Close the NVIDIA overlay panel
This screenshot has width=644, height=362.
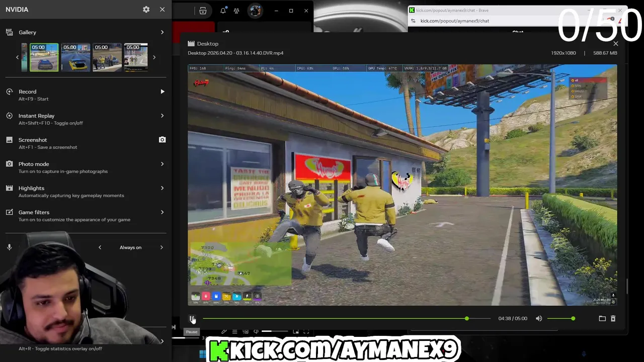162,10
